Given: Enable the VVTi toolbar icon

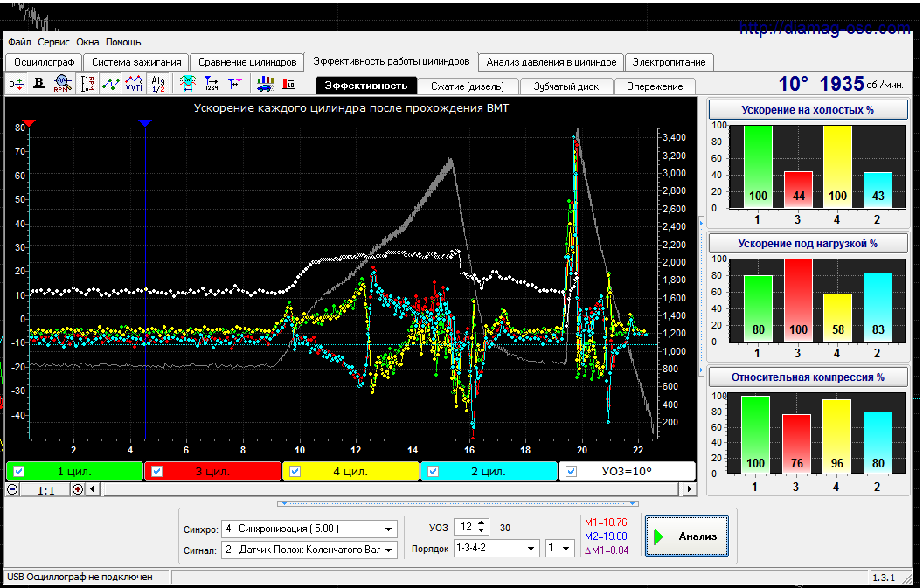Looking at the screenshot, I should coord(135,84).
